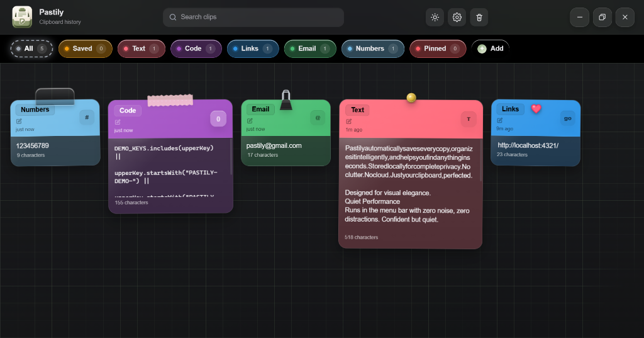Click the @ badge on Email card
The width and height of the screenshot is (644, 338).
pyautogui.click(x=318, y=118)
